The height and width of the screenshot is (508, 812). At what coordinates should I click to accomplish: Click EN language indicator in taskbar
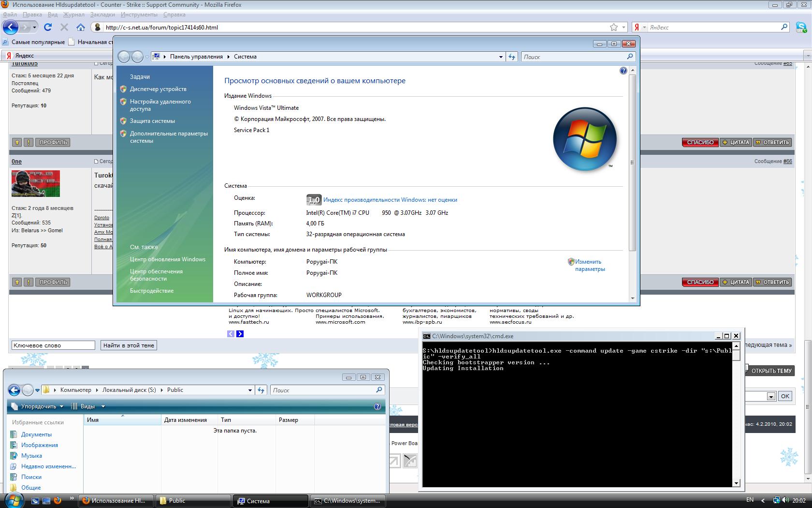[750, 500]
